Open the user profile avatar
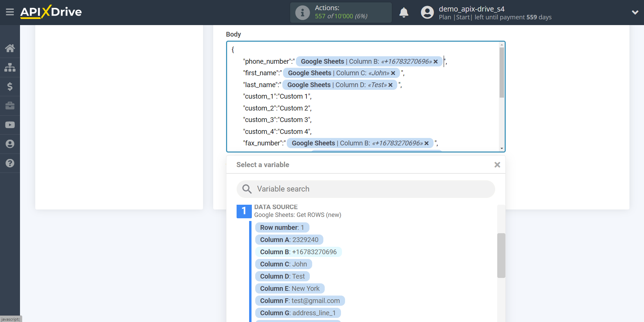 [427, 13]
